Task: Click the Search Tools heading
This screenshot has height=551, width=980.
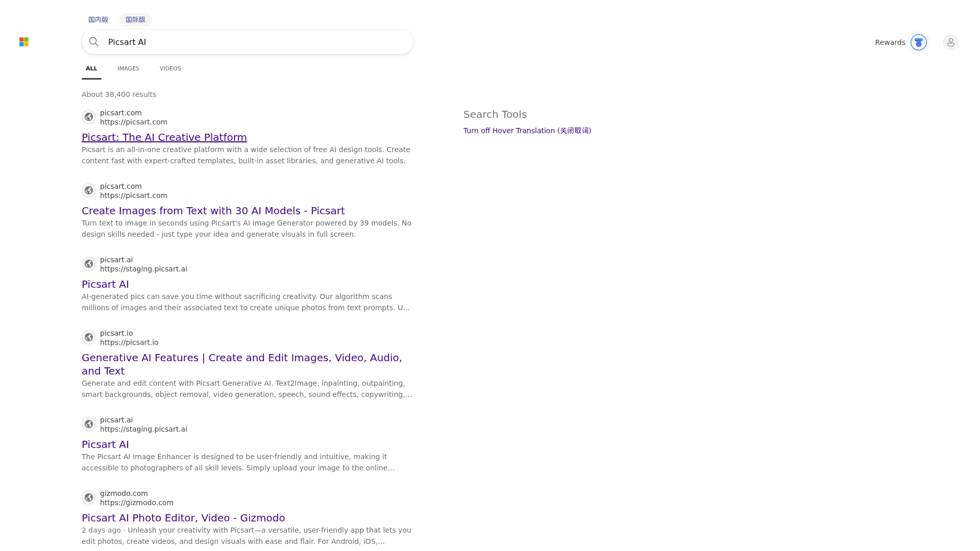Action: pyautogui.click(x=495, y=114)
